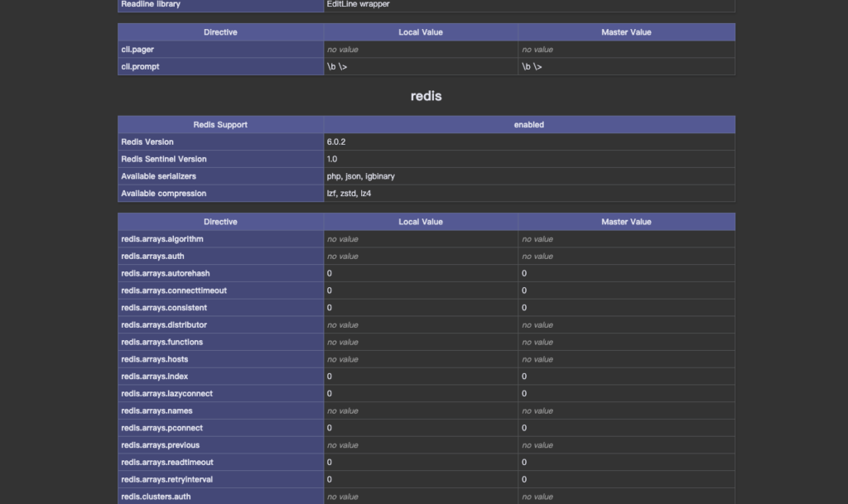The image size is (848, 504).
Task: Click the 'php, json, igbinary' value
Action: (x=361, y=176)
